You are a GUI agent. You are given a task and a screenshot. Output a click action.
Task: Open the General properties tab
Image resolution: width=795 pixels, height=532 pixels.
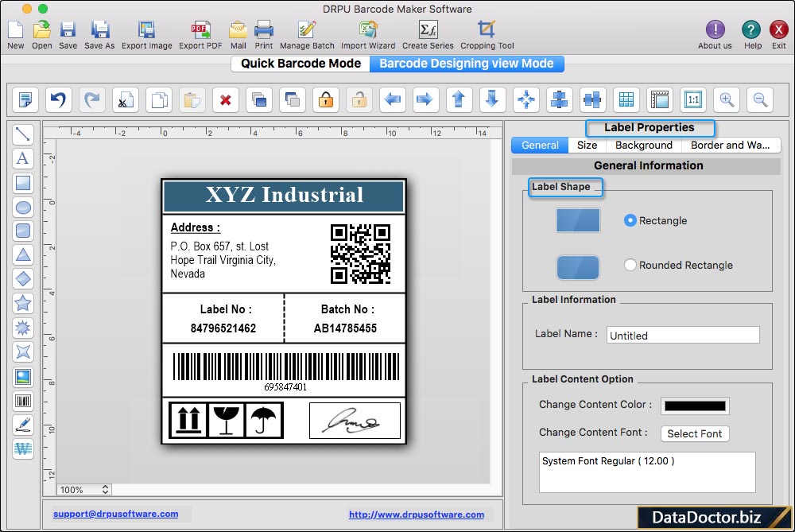tap(540, 145)
